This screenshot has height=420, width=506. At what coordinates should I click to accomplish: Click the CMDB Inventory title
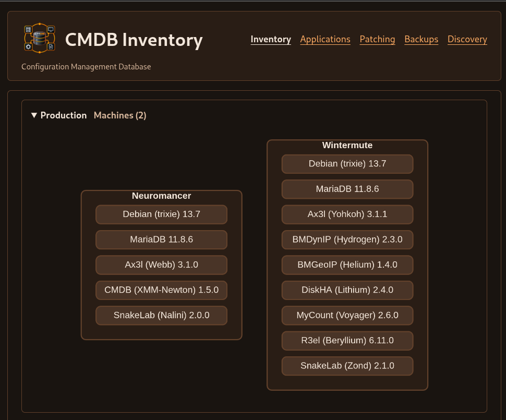tap(134, 40)
